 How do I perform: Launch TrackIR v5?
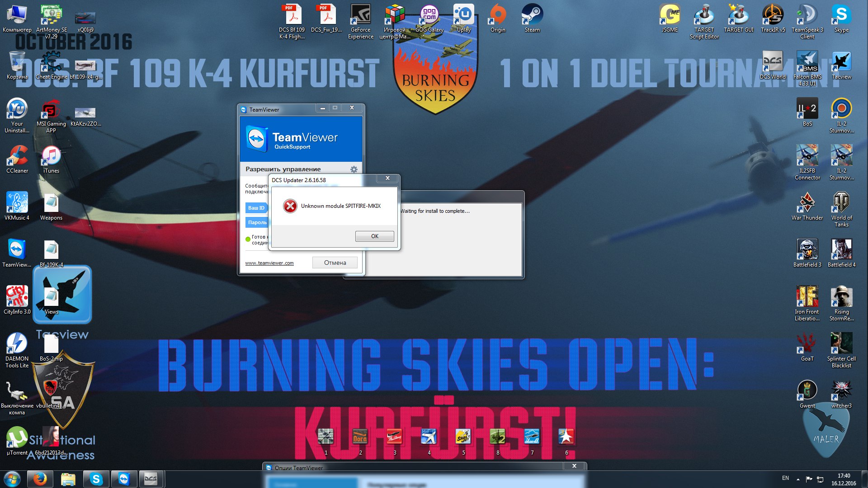(773, 19)
